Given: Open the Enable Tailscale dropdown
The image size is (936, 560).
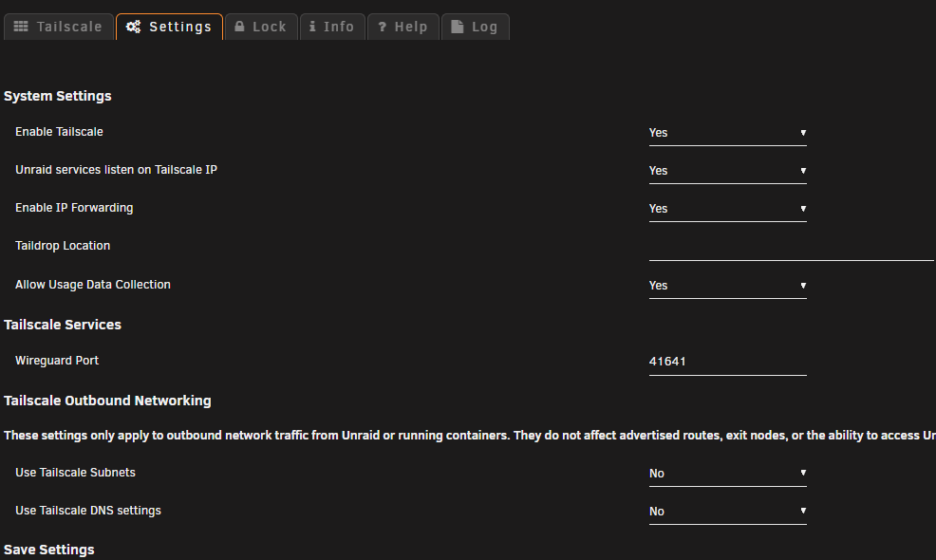Looking at the screenshot, I should [728, 133].
